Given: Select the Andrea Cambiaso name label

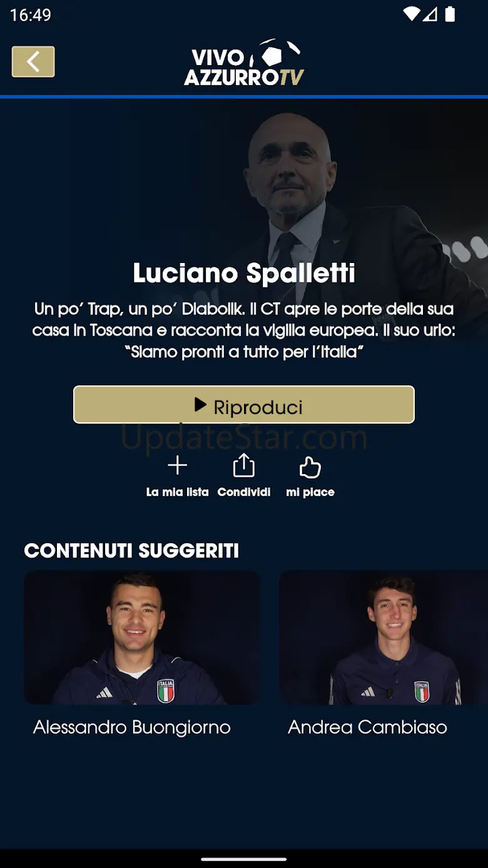Looking at the screenshot, I should (x=368, y=727).
